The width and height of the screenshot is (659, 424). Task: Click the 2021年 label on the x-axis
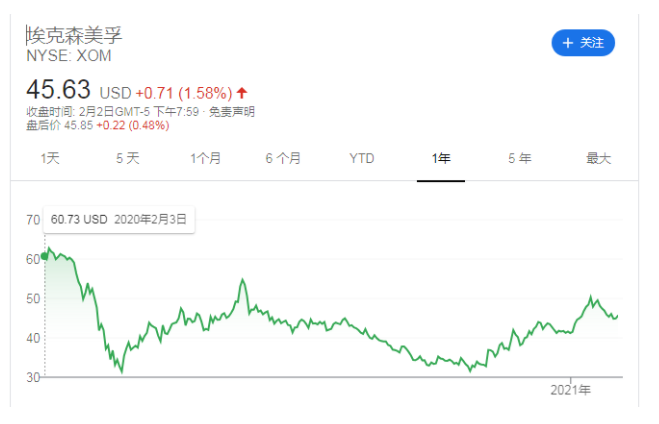(x=571, y=389)
